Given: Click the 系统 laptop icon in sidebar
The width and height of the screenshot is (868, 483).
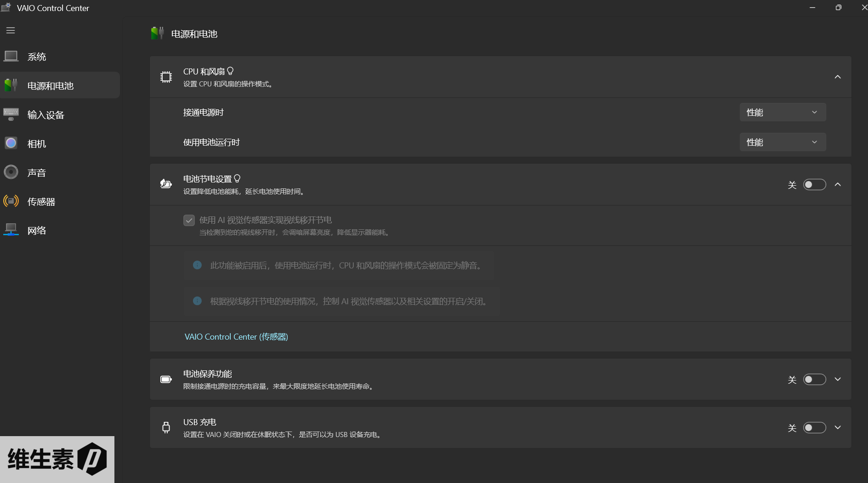Looking at the screenshot, I should tap(11, 57).
